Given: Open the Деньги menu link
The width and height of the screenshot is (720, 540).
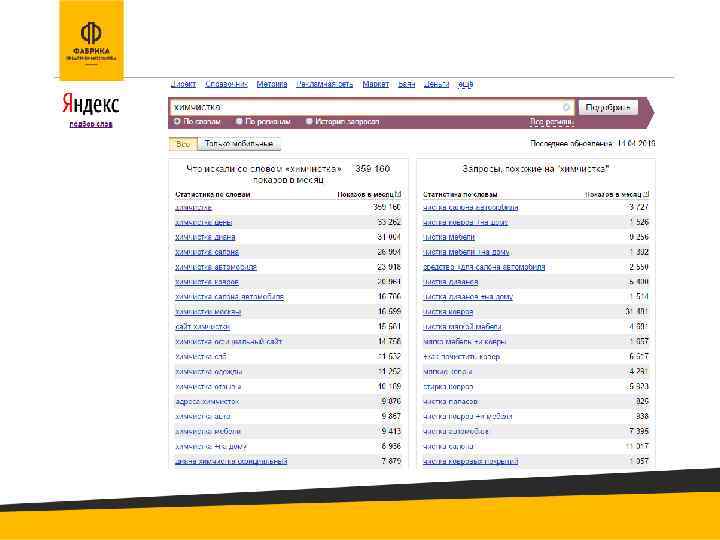Looking at the screenshot, I should pos(436,84).
